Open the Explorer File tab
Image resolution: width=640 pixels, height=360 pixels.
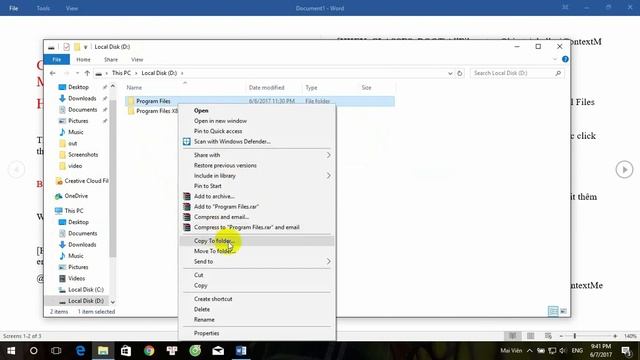[x=57, y=60]
